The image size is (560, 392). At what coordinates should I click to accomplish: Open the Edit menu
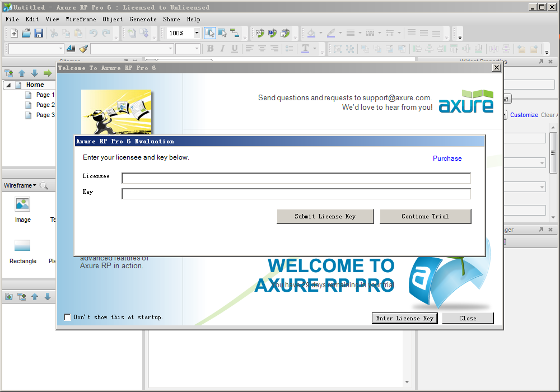point(32,19)
